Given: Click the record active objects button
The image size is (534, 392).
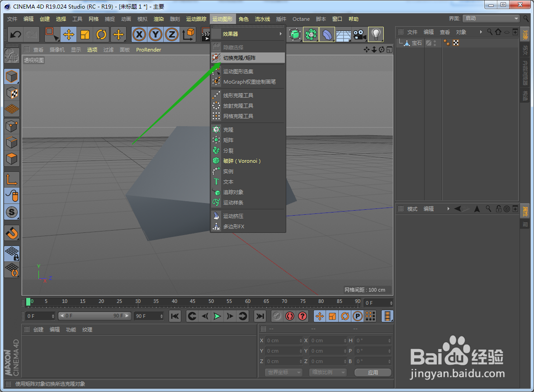Looking at the screenshot, I should (277, 316).
